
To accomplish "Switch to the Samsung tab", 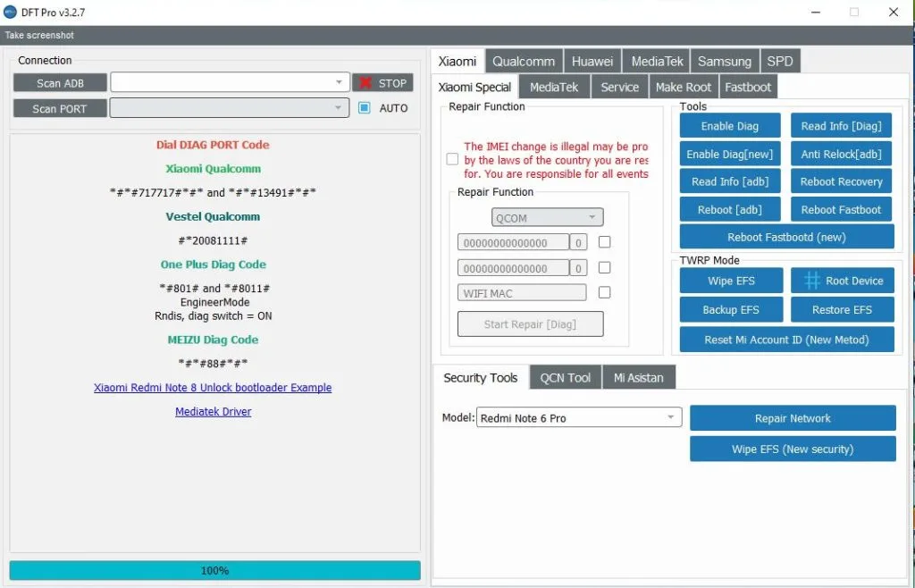I will (724, 62).
